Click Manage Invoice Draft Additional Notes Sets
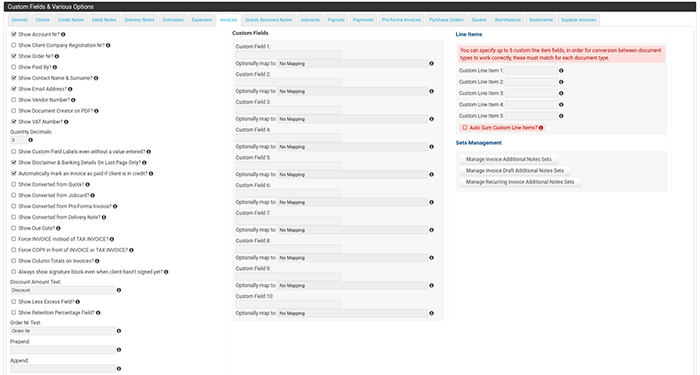The width and height of the screenshot is (700, 375). pos(515,171)
